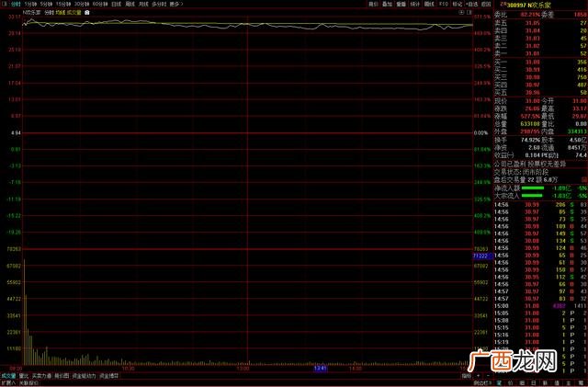Screen dimensions: 588x387
Task: Click the highlighted 13:41 time marker
Action: tap(321, 369)
